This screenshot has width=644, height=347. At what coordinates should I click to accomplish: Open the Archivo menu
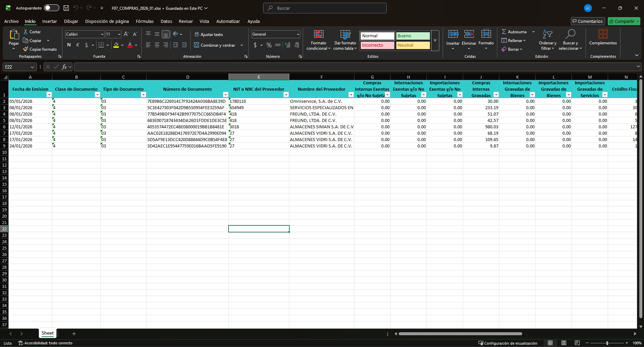pos(11,21)
